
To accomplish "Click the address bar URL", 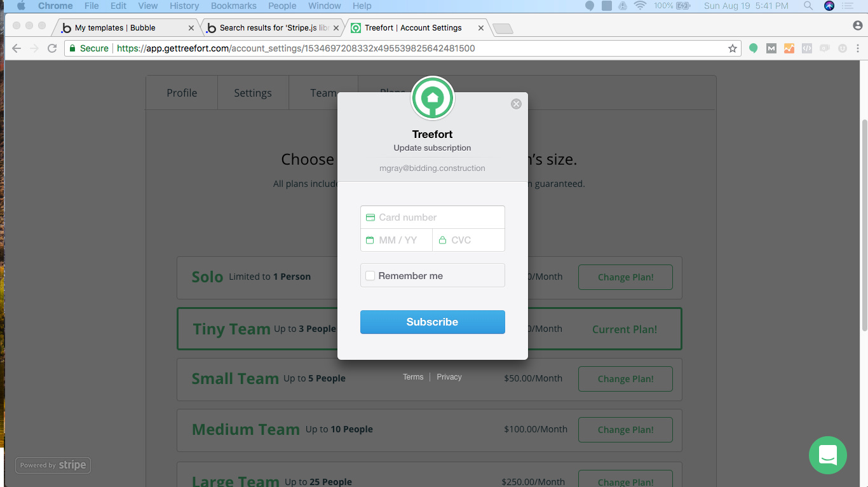I will coord(296,48).
